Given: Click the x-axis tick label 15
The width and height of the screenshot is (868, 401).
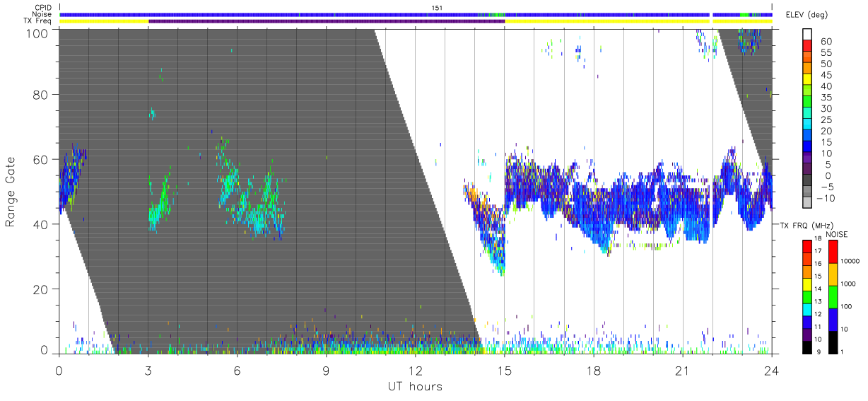Looking at the screenshot, I should coord(505,370).
